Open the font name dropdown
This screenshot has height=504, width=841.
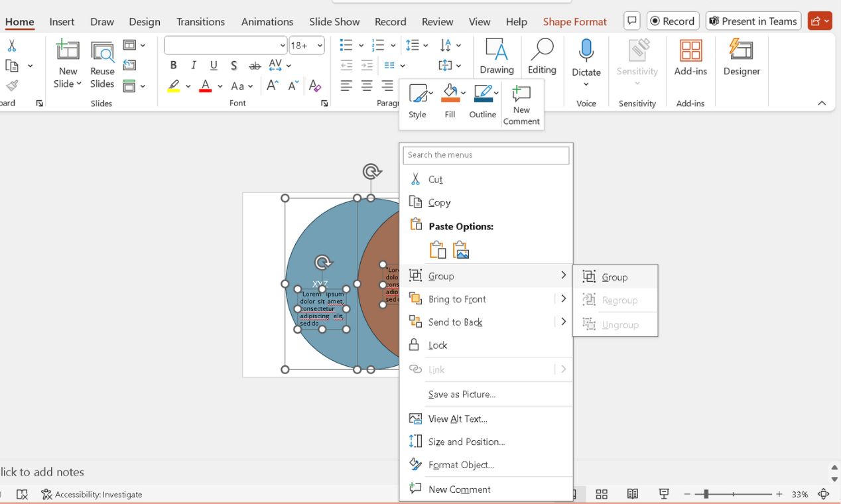tap(283, 46)
